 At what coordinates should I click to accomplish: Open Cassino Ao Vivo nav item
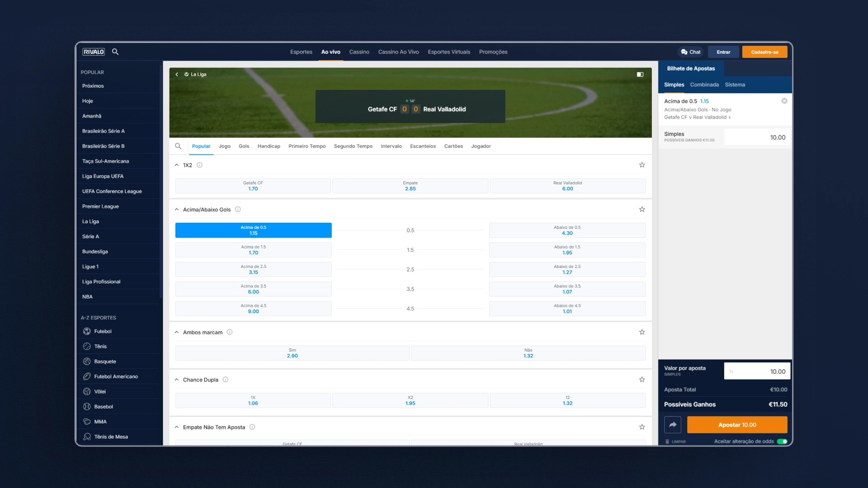[398, 52]
